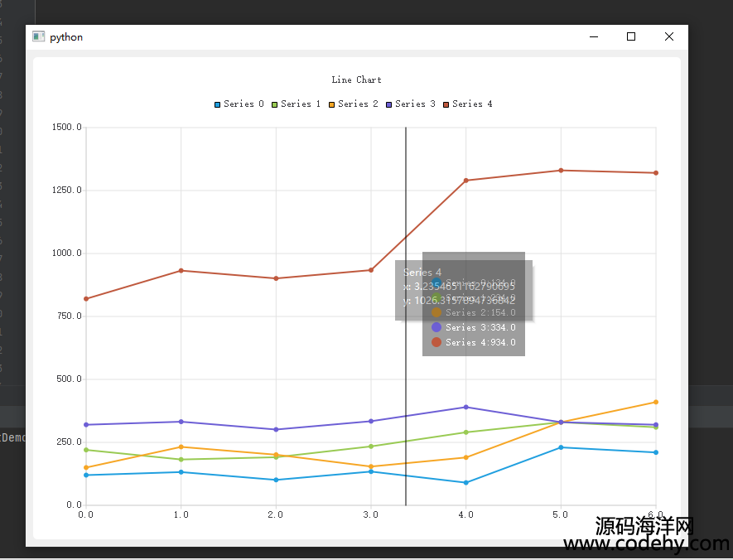
Task: Hide Series 4 using its legend label
Action: (472, 104)
